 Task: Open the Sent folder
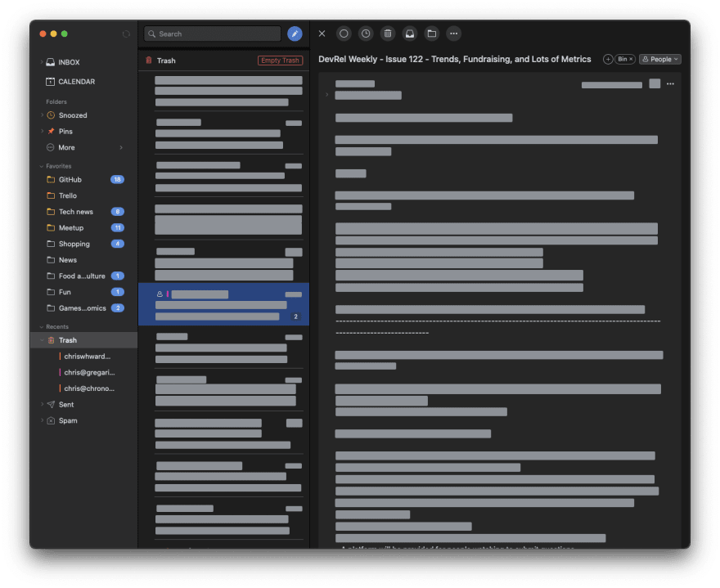point(65,404)
